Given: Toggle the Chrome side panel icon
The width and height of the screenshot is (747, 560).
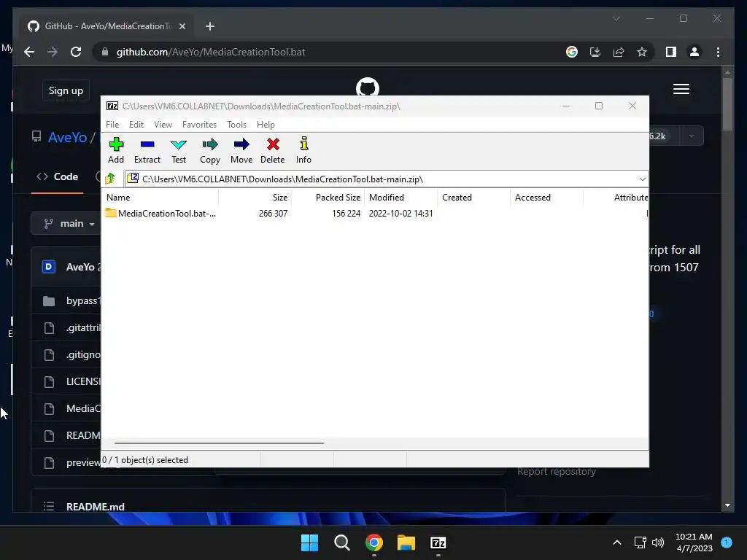Looking at the screenshot, I should click(671, 52).
